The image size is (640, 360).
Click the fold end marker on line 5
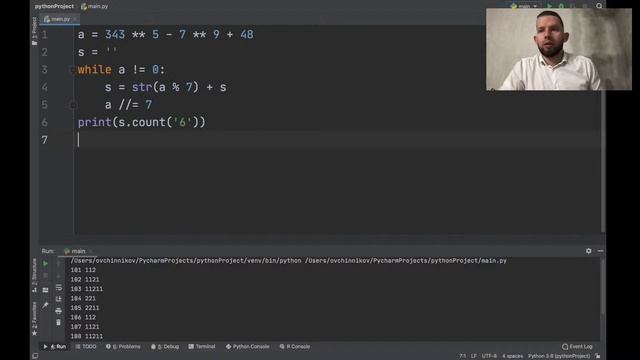point(73,105)
